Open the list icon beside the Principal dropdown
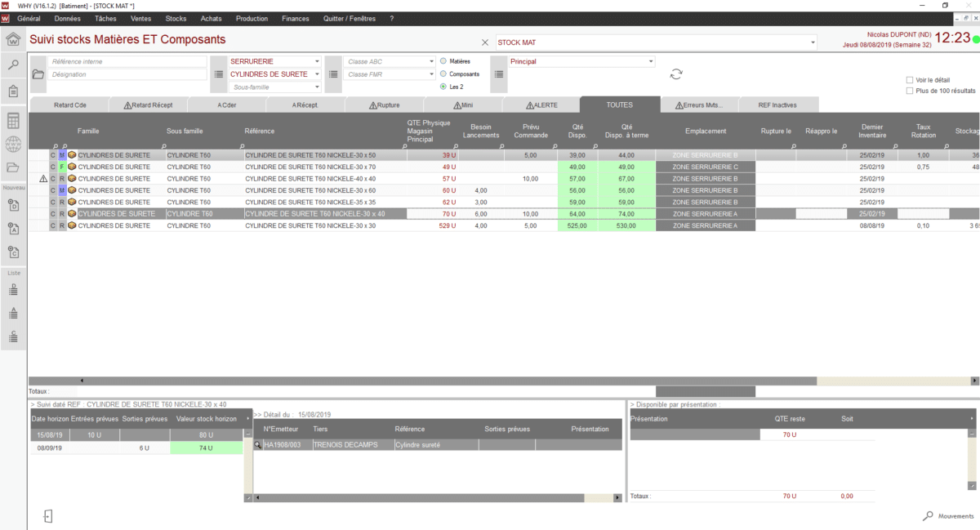This screenshot has height=530, width=980. point(499,74)
